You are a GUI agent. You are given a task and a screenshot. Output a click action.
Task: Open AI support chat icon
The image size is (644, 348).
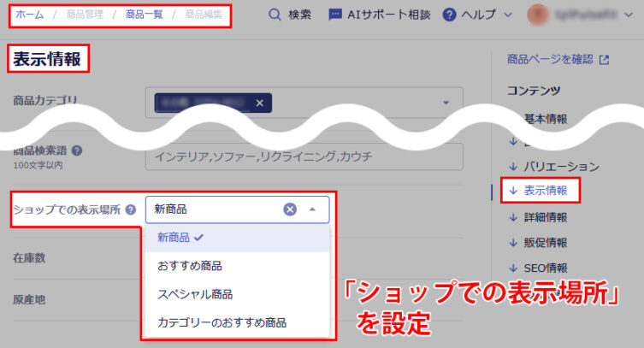(335, 15)
